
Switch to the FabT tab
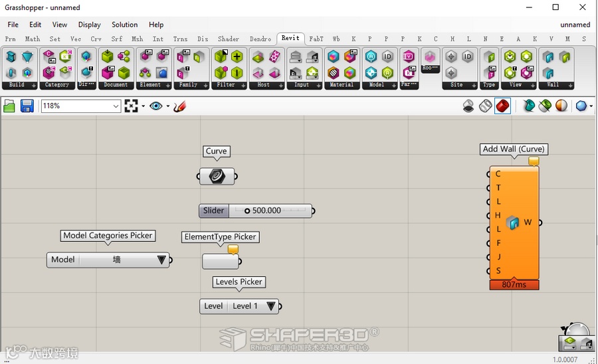(x=316, y=39)
